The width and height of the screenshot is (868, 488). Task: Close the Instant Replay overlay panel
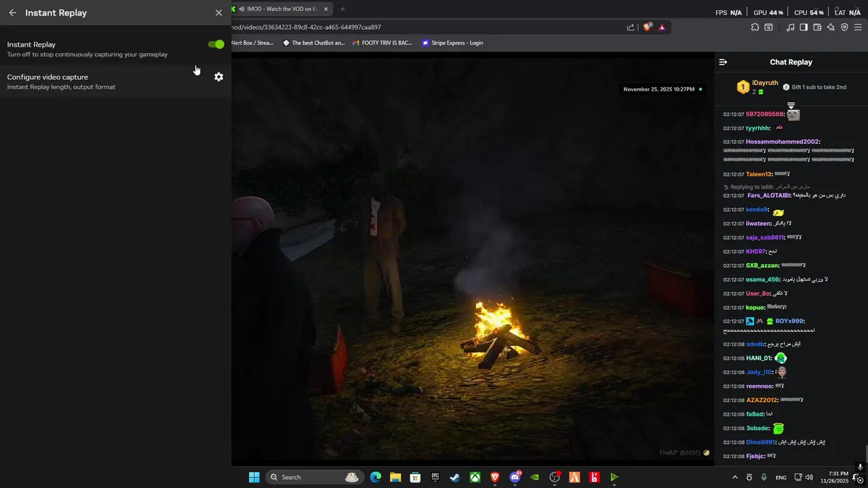coord(218,12)
